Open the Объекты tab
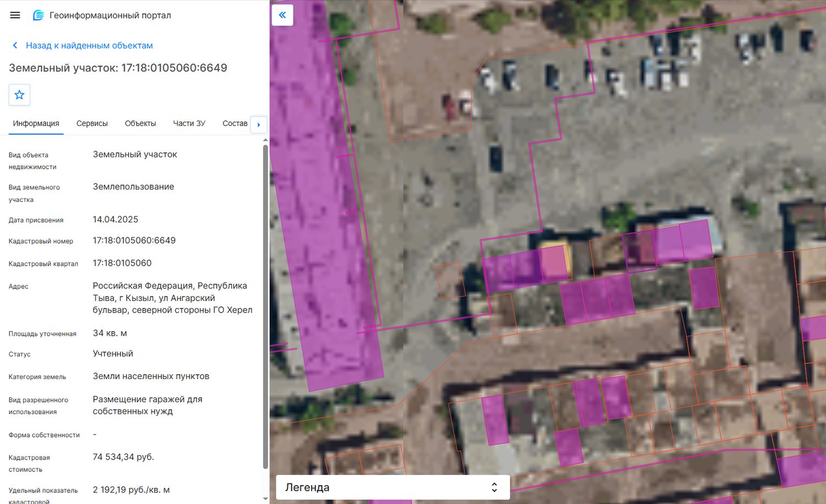This screenshot has height=504, width=826. pos(140,123)
